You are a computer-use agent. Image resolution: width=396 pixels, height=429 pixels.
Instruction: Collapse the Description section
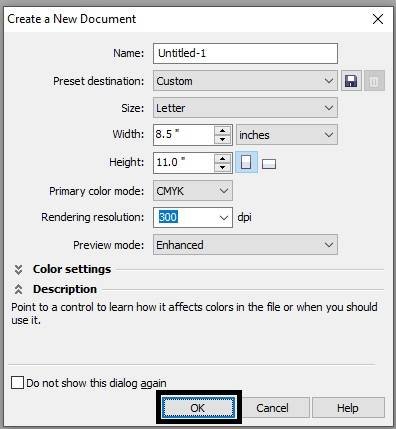(x=18, y=289)
